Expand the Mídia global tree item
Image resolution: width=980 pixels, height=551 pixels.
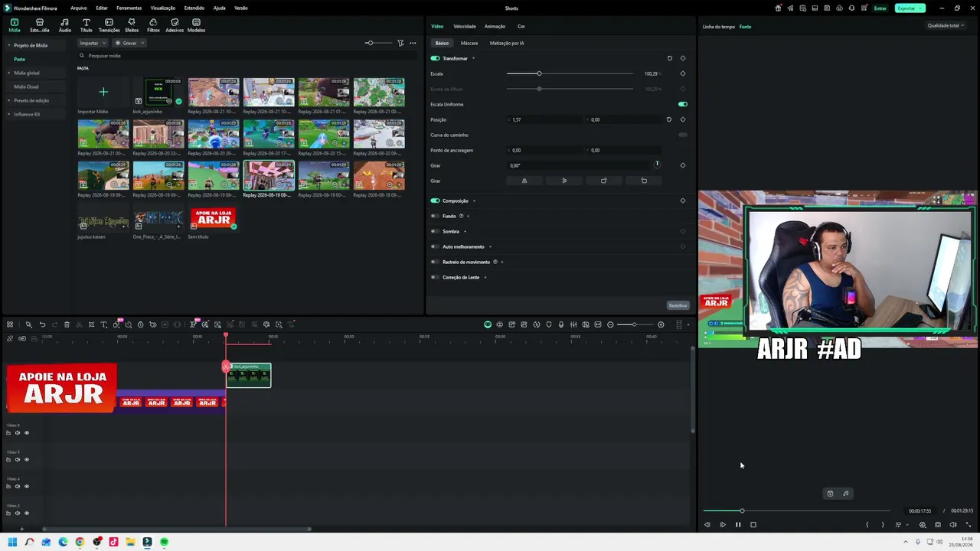tap(9, 73)
